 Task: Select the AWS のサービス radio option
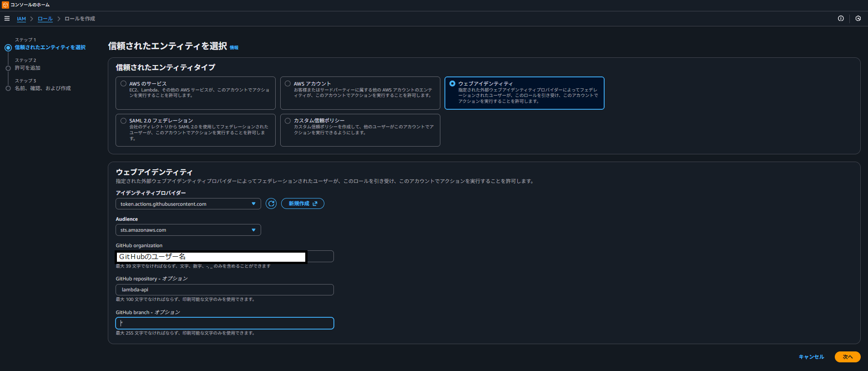[x=123, y=84]
